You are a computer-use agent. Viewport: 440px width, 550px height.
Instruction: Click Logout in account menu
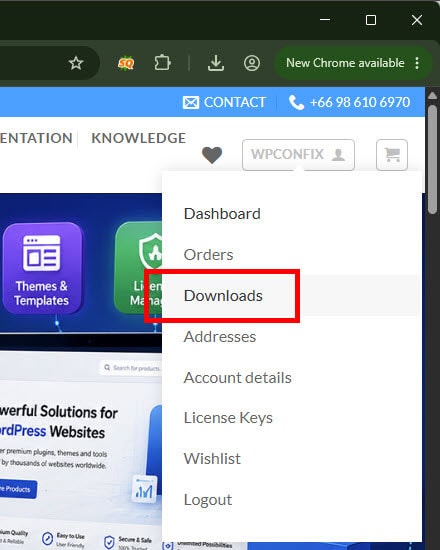(208, 500)
